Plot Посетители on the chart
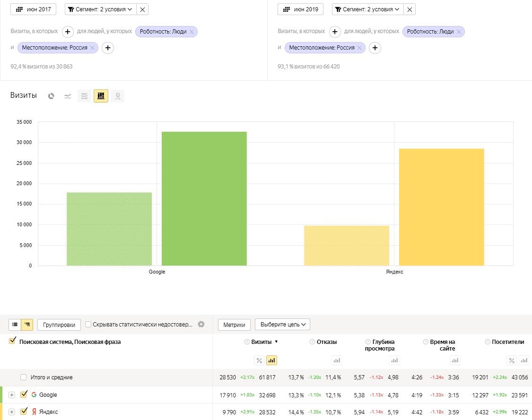The height and width of the screenshot is (420, 532). click(x=524, y=360)
